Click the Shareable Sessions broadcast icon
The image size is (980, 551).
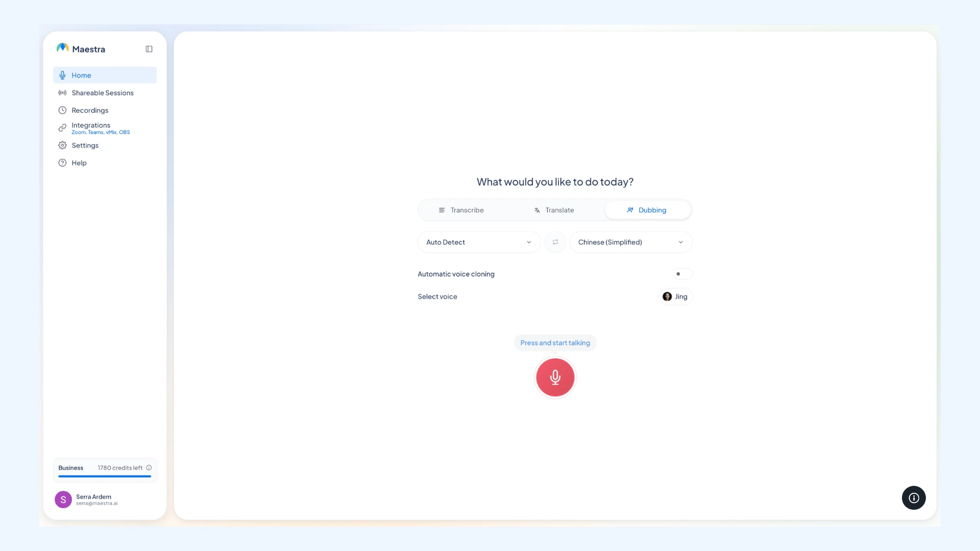tap(62, 93)
